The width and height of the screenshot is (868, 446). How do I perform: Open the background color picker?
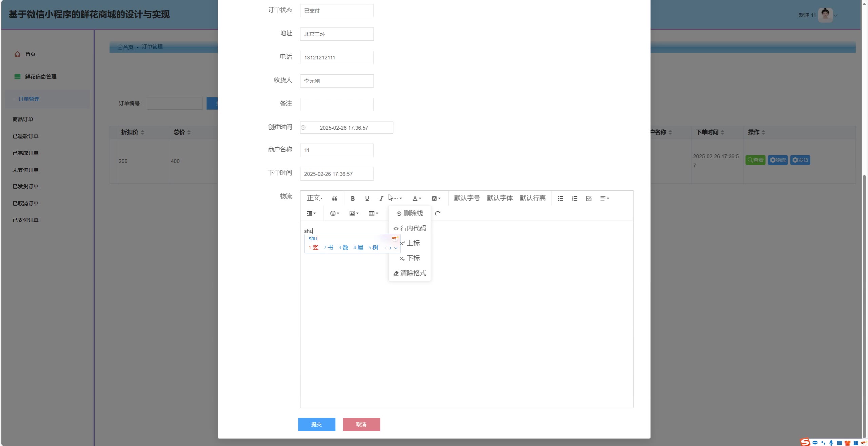[x=436, y=199]
